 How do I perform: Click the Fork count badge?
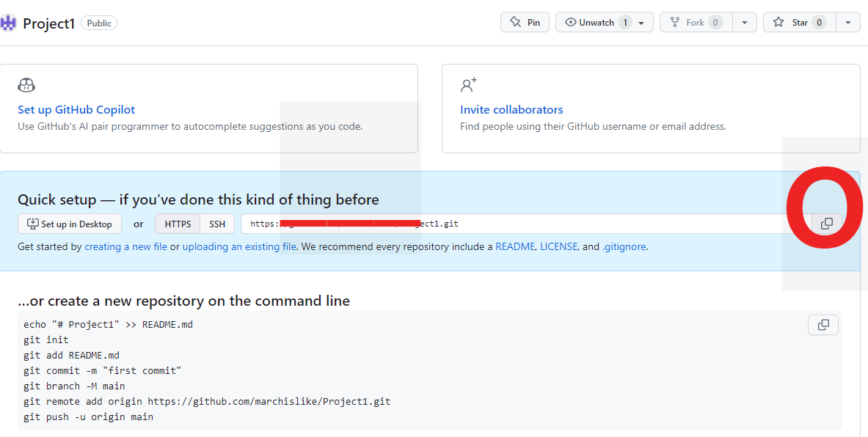(x=715, y=23)
